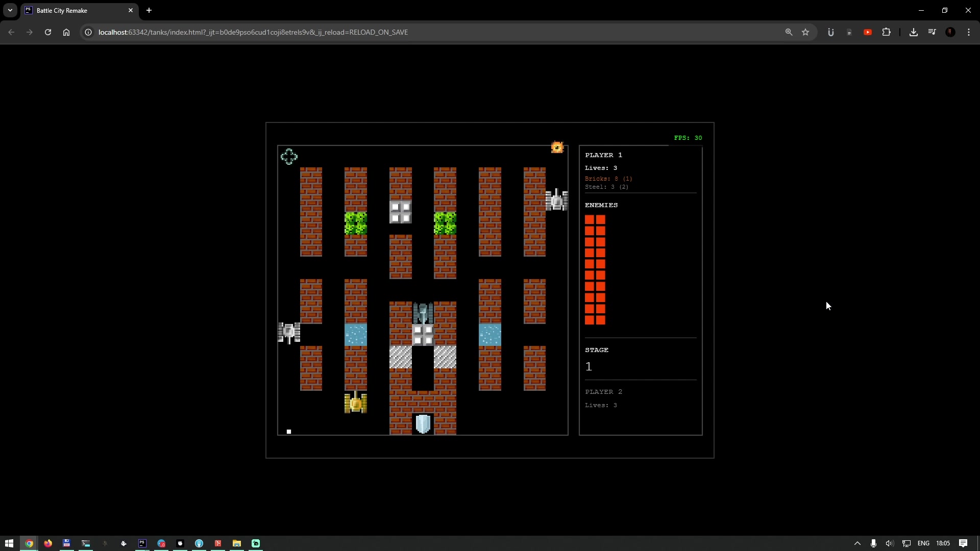Open the Chrome profile avatar menu
This screenshot has width=980, height=551.
(950, 32)
